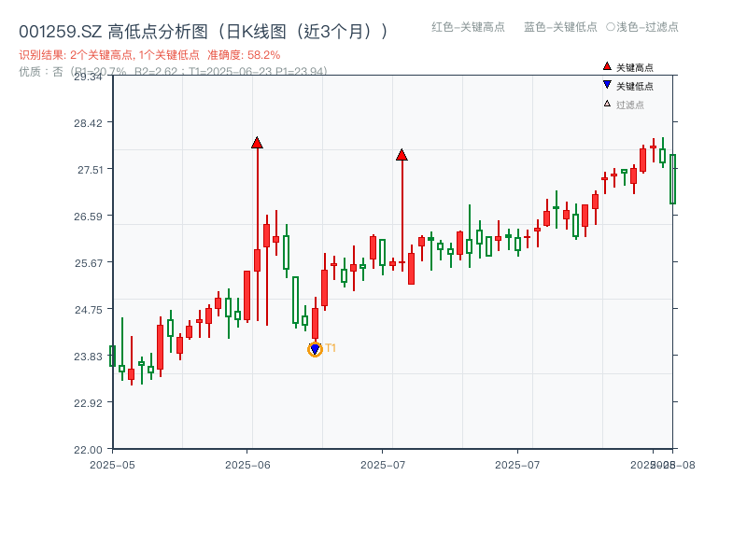The width and height of the screenshot is (747, 560).
Task: Select the red high-point marker above early June peak
Action: [x=256, y=143]
